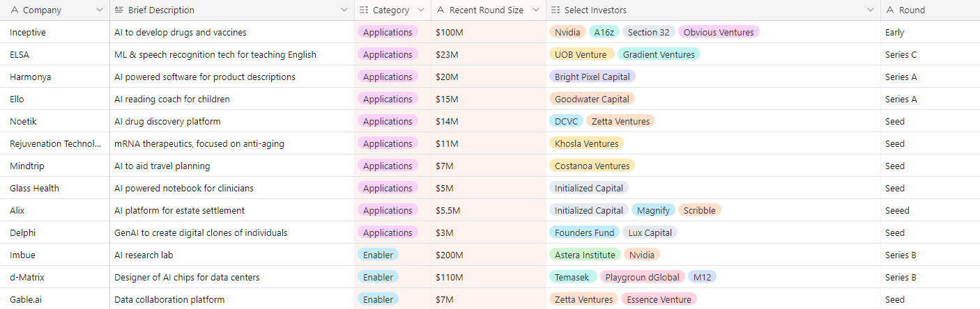Select the Brief Description column header
The width and height of the screenshot is (980, 309).
click(x=232, y=10)
